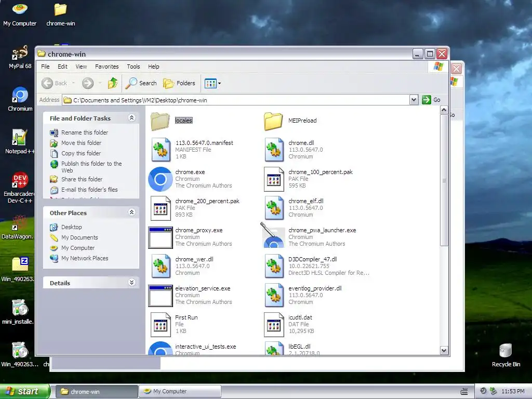Select the icudtl.dat file icon

(x=274, y=324)
